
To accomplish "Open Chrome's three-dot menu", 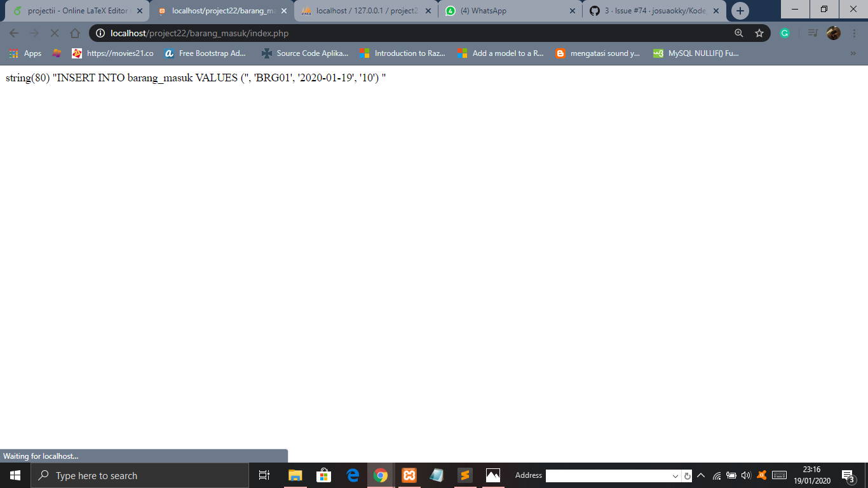I will 855,33.
